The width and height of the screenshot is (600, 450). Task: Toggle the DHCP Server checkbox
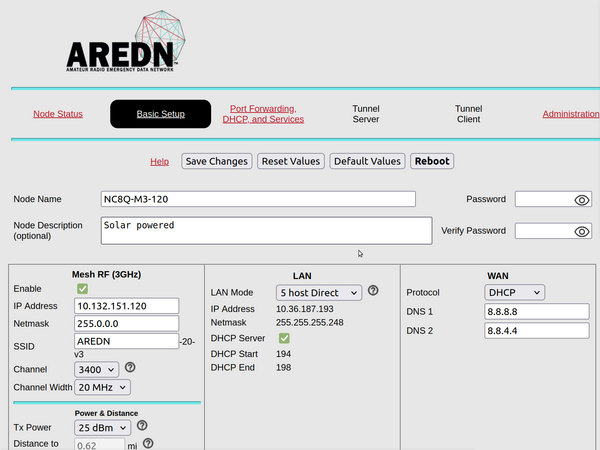284,338
